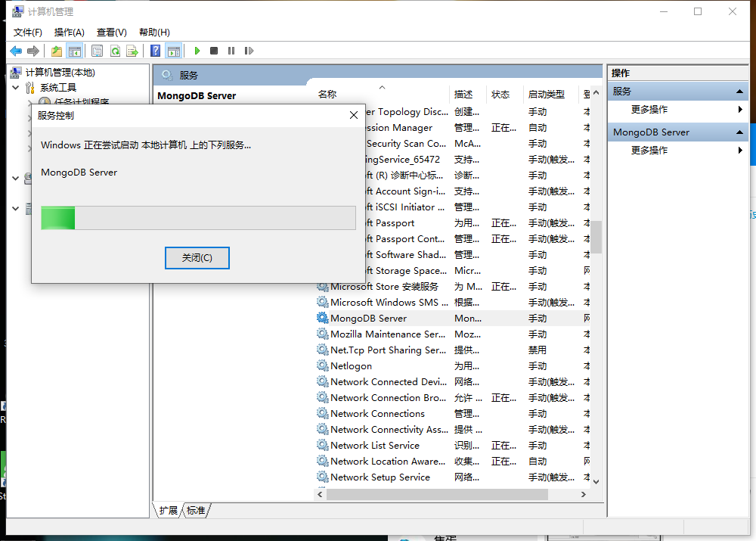Viewport: 756px width, 541px height.
Task: Click the vertical scrollbar up arrow
Action: pos(596,92)
